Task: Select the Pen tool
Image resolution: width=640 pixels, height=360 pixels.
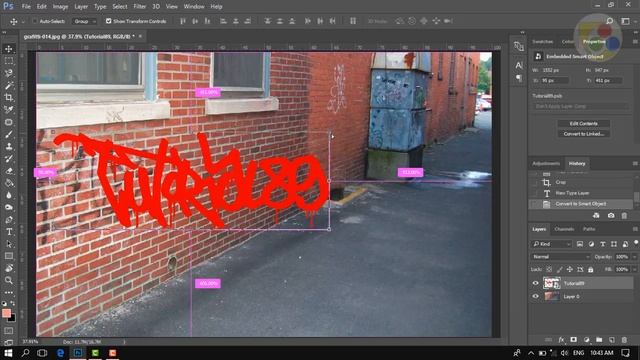Action: [x=9, y=220]
